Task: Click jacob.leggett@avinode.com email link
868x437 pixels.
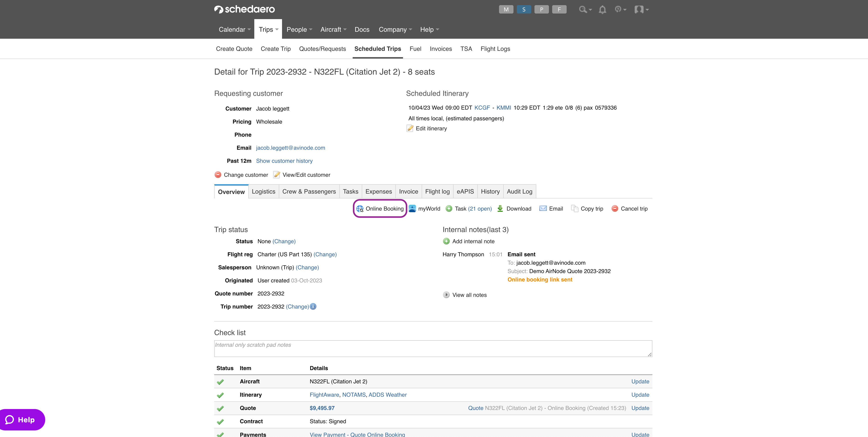Action: click(x=290, y=148)
